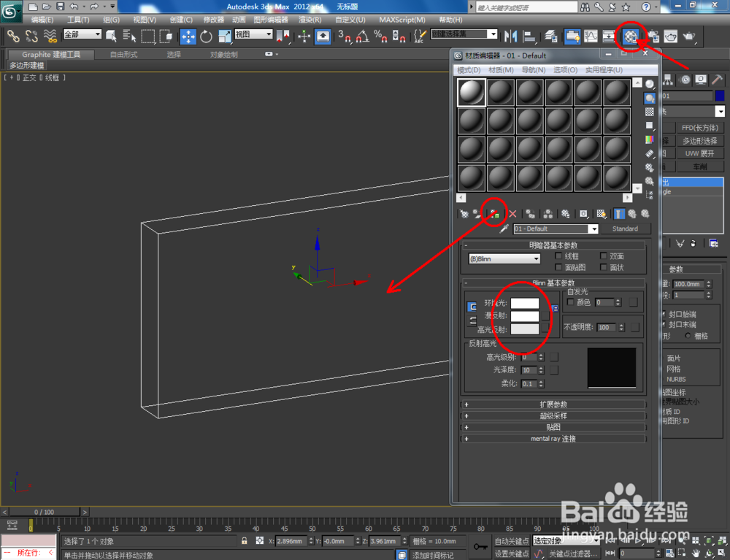Click the Select Object tool
Image resolution: width=730 pixels, height=560 pixels.
111,36
